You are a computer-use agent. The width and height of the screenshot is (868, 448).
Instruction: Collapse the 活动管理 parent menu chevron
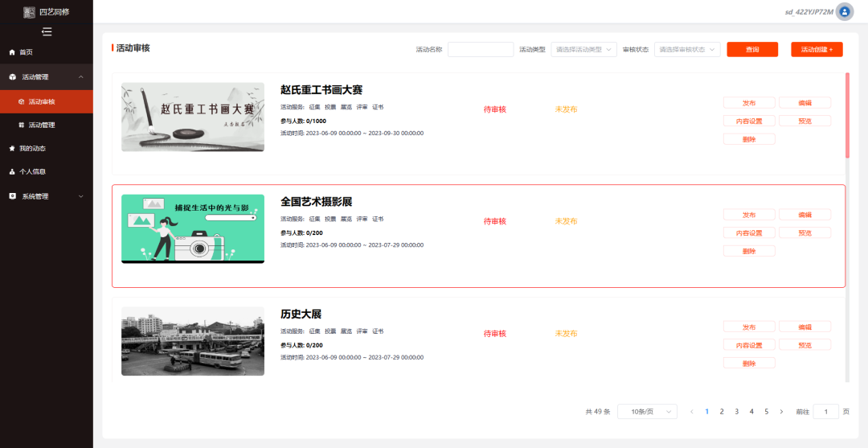[x=81, y=77]
